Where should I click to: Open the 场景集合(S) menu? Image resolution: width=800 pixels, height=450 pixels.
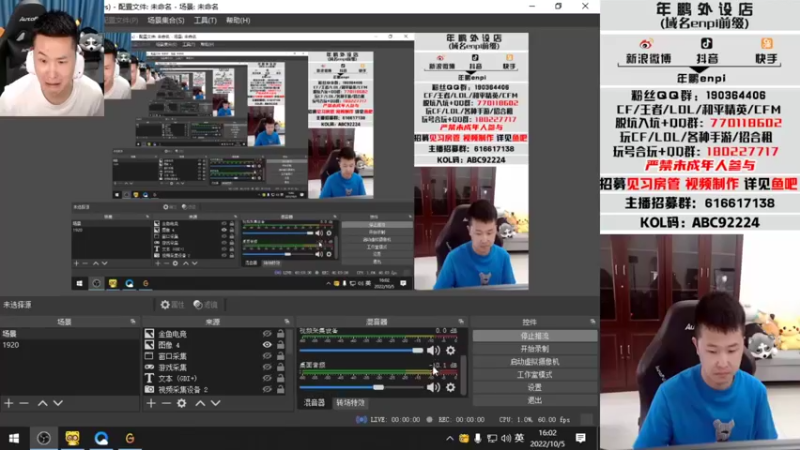(166, 20)
